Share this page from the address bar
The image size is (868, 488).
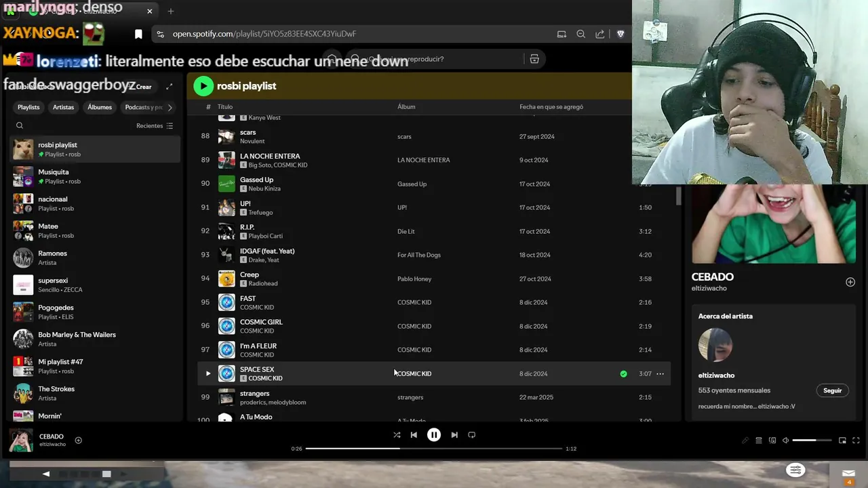tap(600, 34)
